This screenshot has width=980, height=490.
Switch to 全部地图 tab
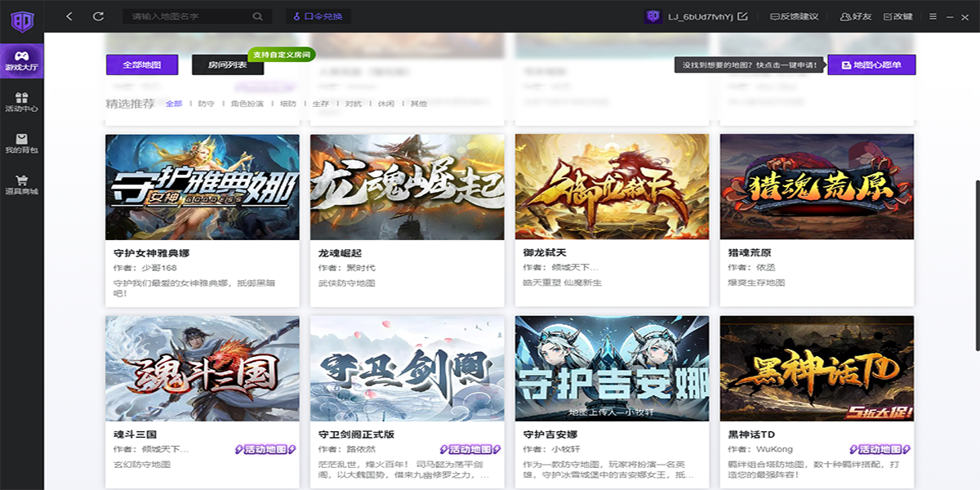click(142, 65)
